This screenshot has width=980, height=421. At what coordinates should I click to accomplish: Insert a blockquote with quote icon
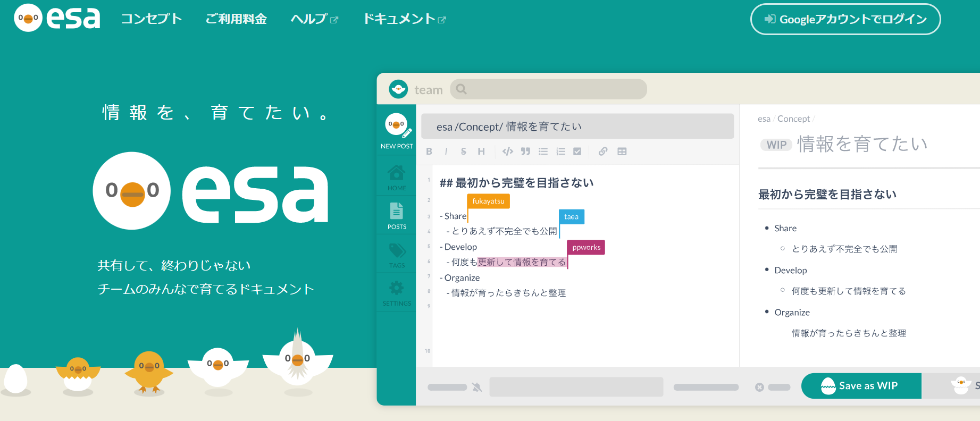[525, 151]
